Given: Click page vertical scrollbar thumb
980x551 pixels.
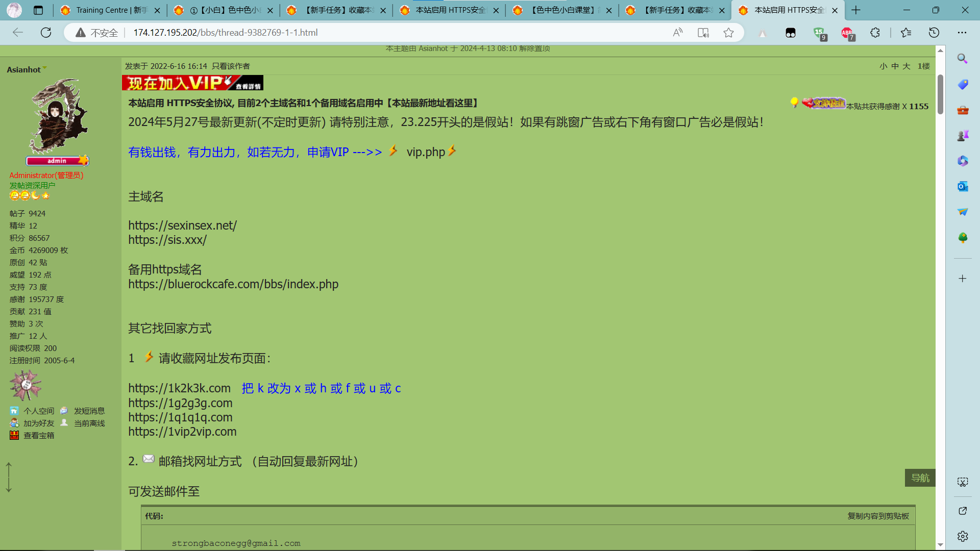Looking at the screenshot, I should [940, 94].
